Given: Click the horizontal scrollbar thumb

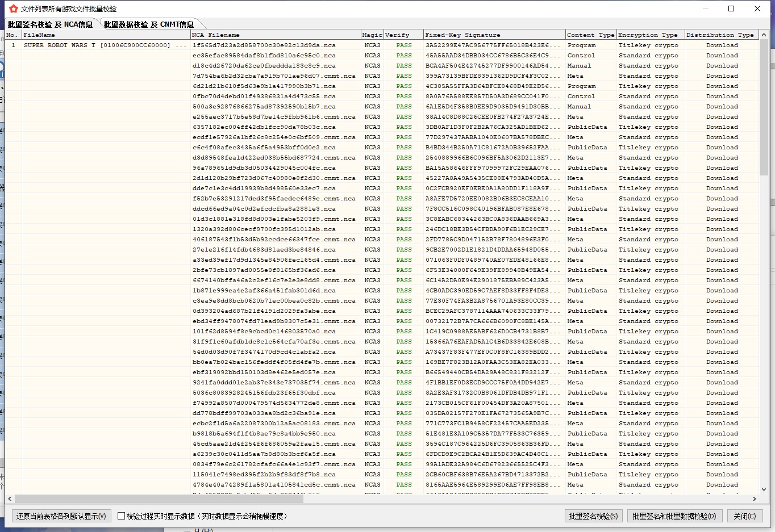Looking at the screenshot, I should pyautogui.click(x=159, y=499).
